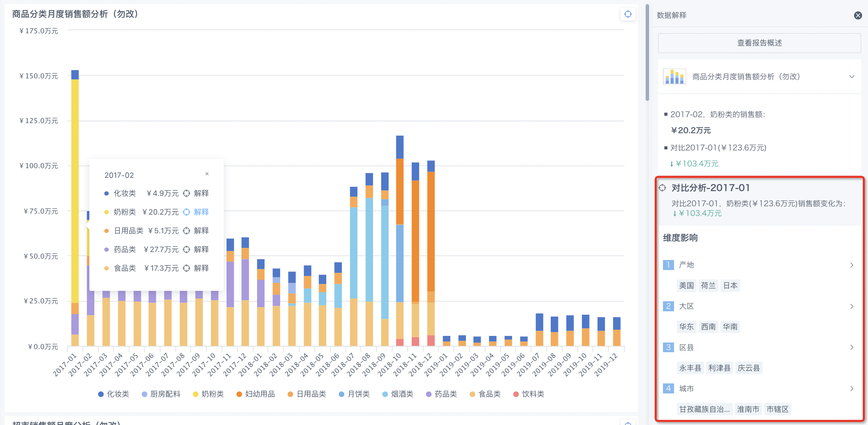Screen dimensions: 868x425
Task: Toggle 食品类 legend item
Action: point(485,394)
